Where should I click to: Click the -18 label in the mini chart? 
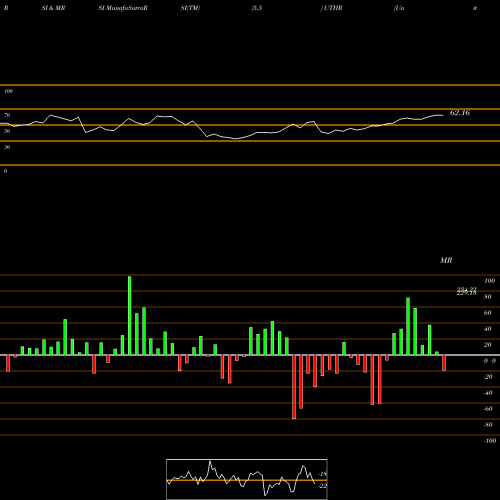(323, 474)
